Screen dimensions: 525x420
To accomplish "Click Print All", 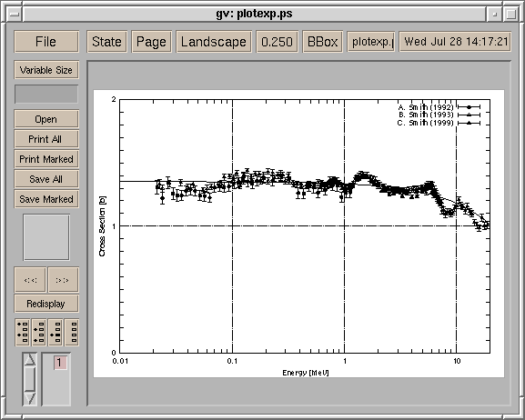I will [x=46, y=139].
